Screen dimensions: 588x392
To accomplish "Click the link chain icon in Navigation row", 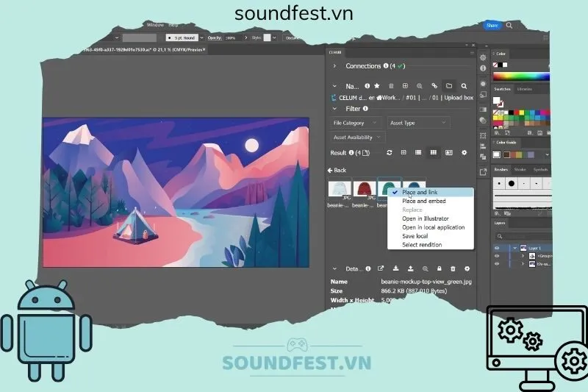I will (x=434, y=86).
